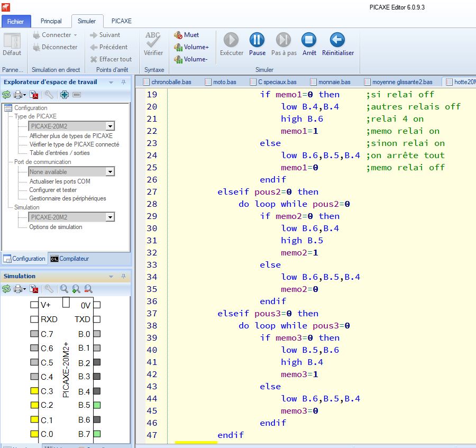Open Options de simulation link

(x=56, y=227)
